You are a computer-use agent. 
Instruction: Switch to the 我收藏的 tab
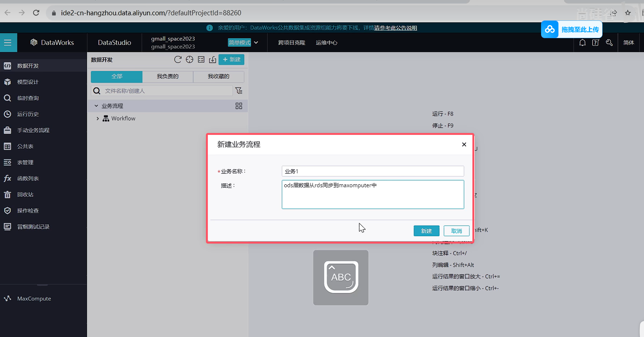point(218,77)
